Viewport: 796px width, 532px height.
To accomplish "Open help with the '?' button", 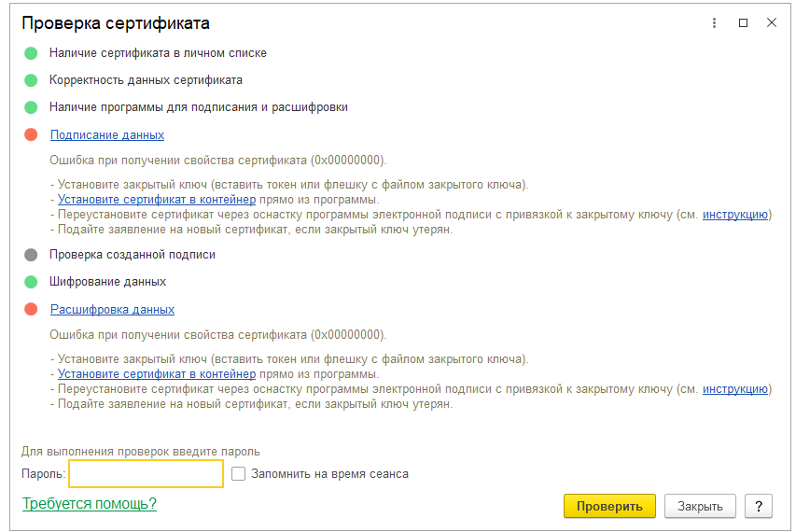I will pos(759,506).
